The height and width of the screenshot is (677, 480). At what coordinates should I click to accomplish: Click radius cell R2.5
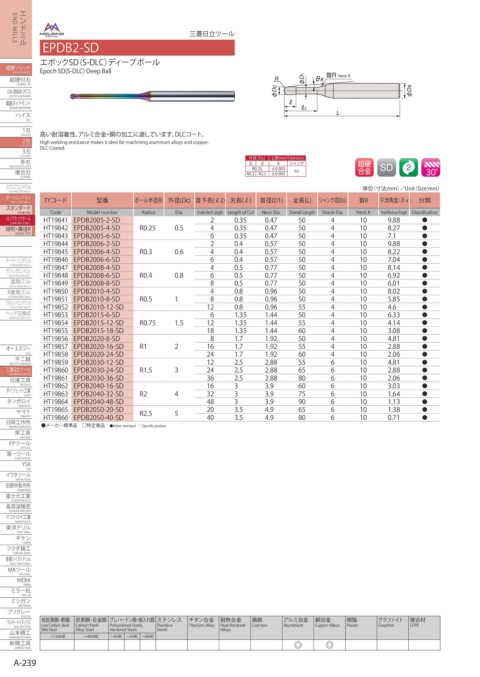(146, 414)
